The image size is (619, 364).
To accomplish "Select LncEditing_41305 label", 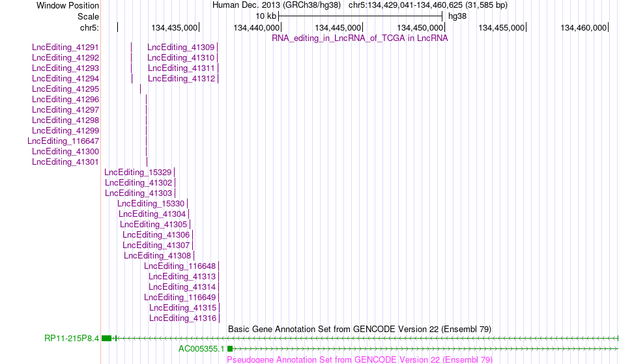I will pos(154,225).
